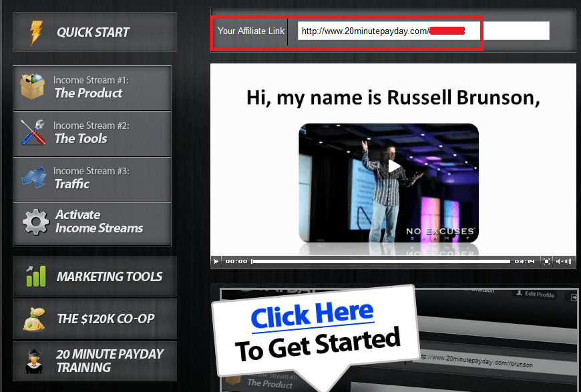581x392 pixels.
Task: Toggle fullscreen in the video player
Action: coord(546,262)
